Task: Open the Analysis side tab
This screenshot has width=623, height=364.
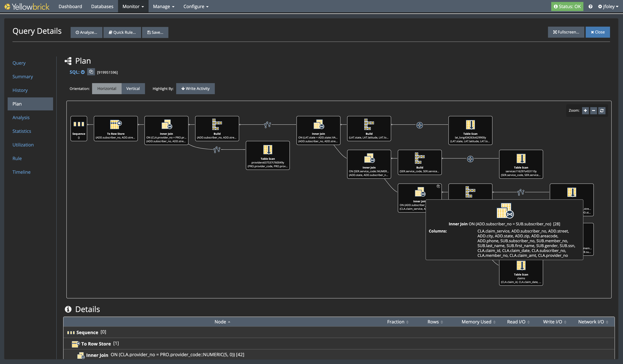Action: point(21,117)
